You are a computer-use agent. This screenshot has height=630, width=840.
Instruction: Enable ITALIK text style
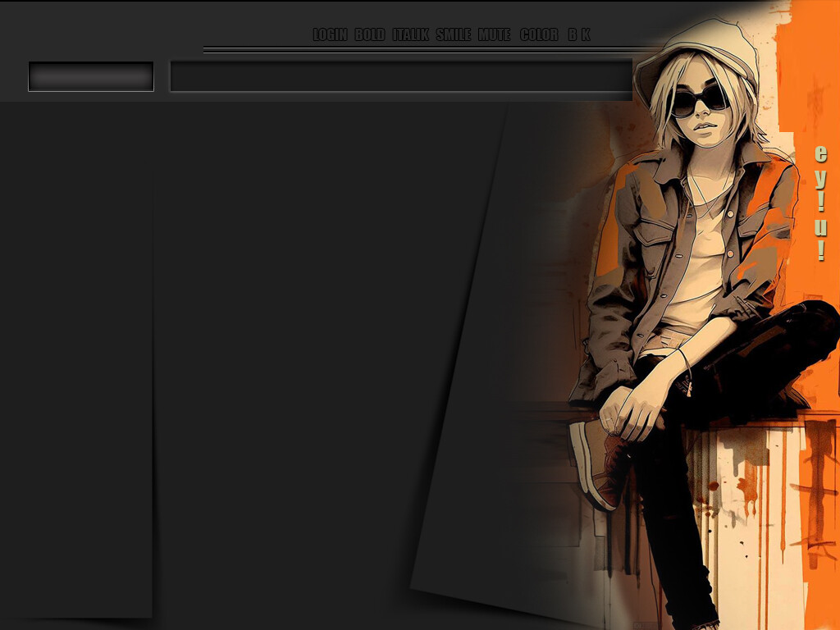coord(410,34)
